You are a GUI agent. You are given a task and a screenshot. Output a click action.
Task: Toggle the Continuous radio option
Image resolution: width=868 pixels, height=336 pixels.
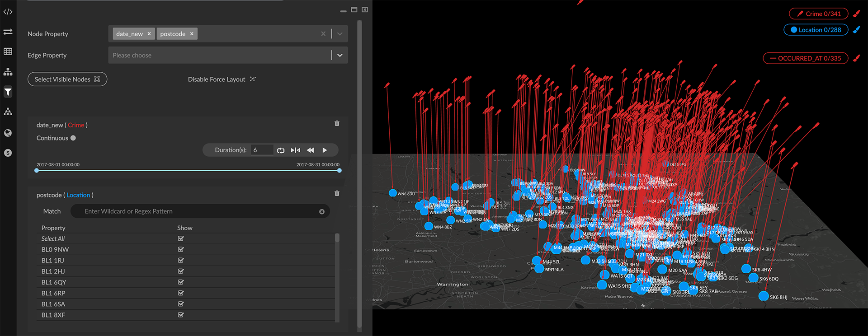73,138
